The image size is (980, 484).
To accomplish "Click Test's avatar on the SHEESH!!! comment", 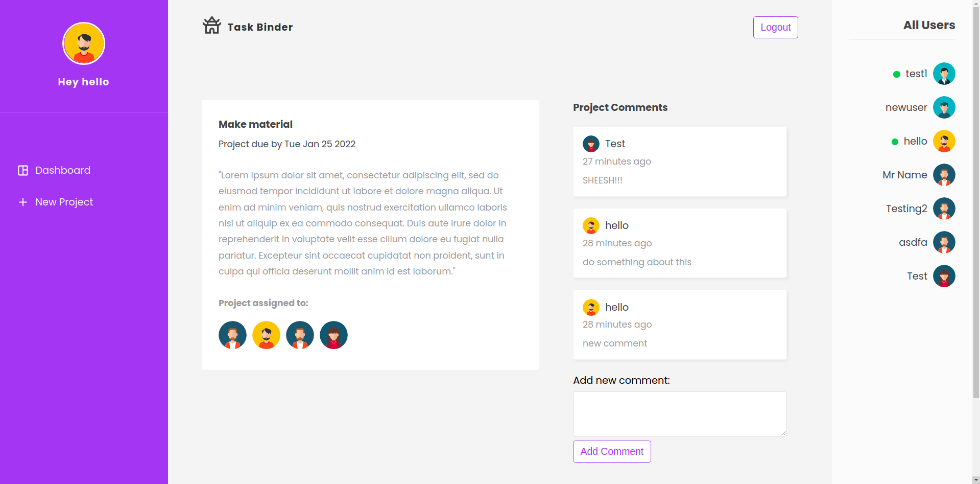I will [591, 144].
